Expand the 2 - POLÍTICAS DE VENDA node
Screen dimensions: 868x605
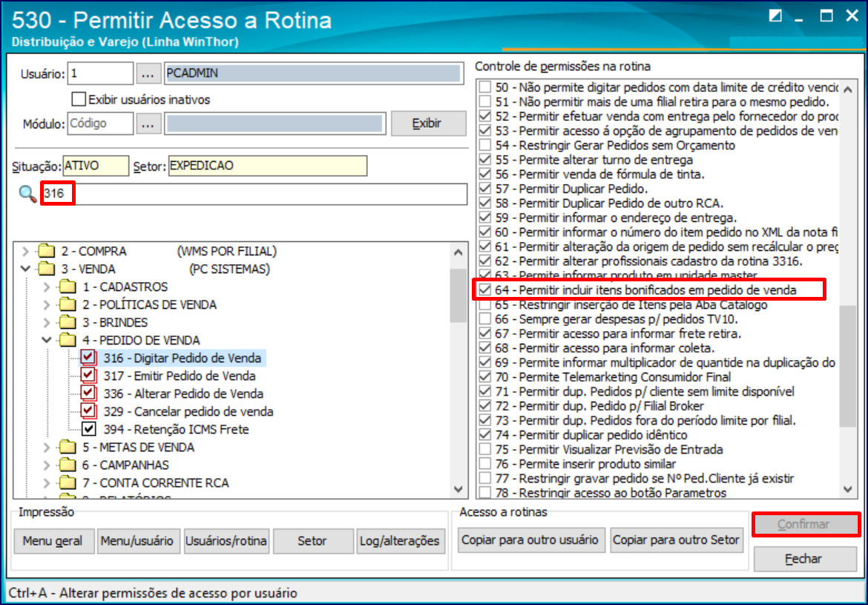[x=47, y=304]
